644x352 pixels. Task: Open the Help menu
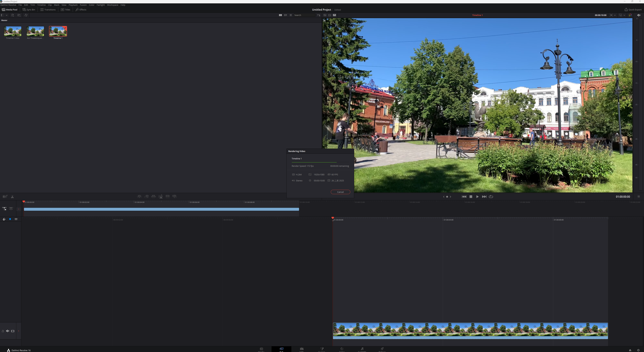(123, 5)
